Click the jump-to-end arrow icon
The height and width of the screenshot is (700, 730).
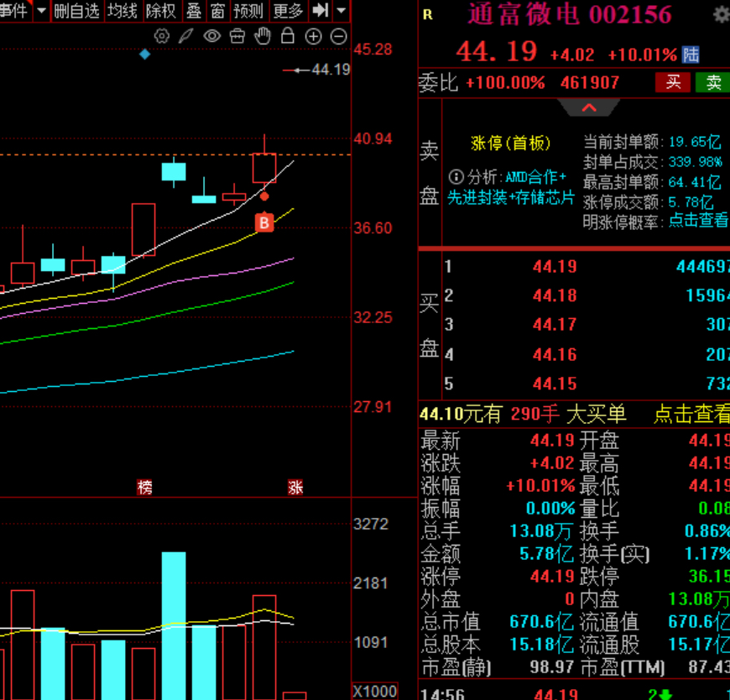tap(321, 10)
